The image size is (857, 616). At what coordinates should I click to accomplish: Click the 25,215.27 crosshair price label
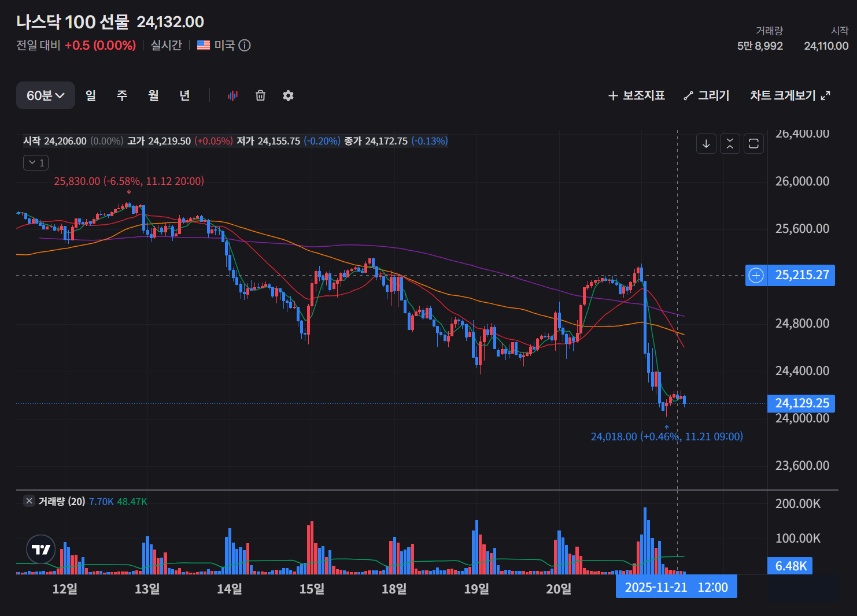click(801, 275)
